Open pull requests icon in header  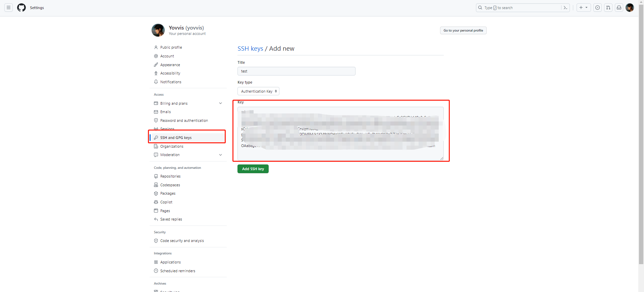(x=608, y=8)
